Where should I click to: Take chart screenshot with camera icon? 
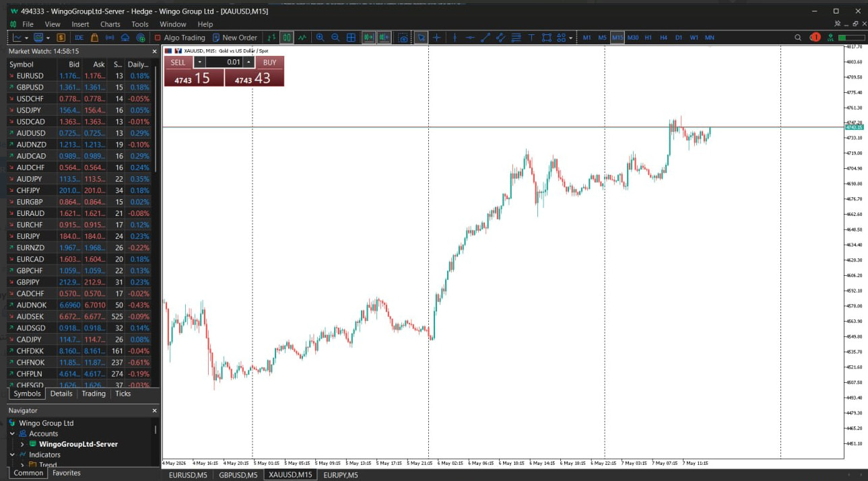tap(403, 38)
